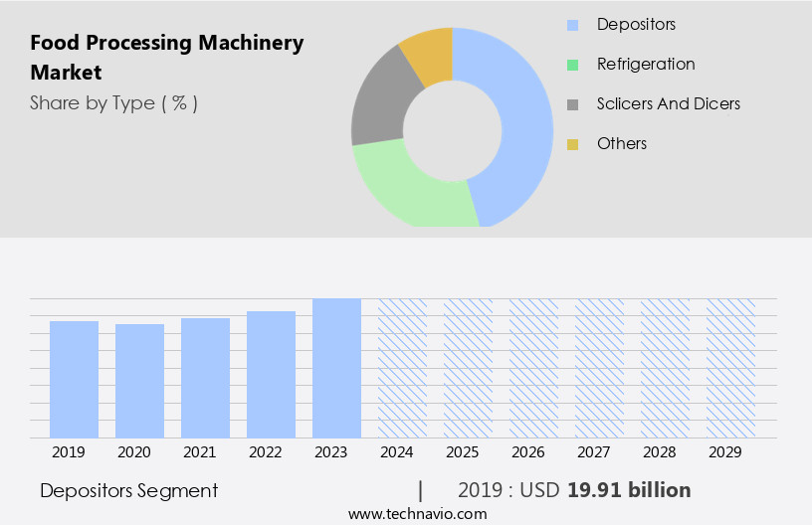
Task: Open the www.technavio.com link
Action: pyautogui.click(x=417, y=514)
